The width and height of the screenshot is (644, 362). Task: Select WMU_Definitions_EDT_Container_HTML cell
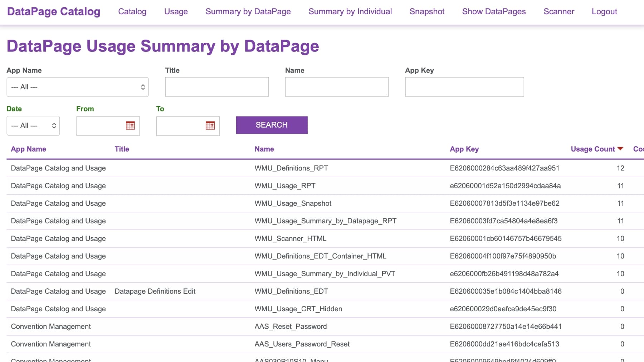(321, 256)
